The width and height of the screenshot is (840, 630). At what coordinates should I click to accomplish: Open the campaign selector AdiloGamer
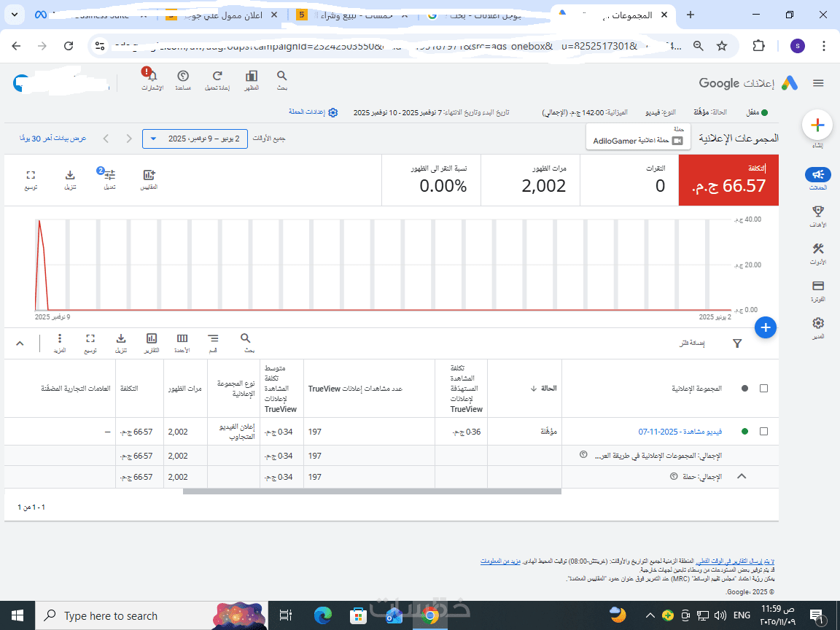[x=638, y=136]
